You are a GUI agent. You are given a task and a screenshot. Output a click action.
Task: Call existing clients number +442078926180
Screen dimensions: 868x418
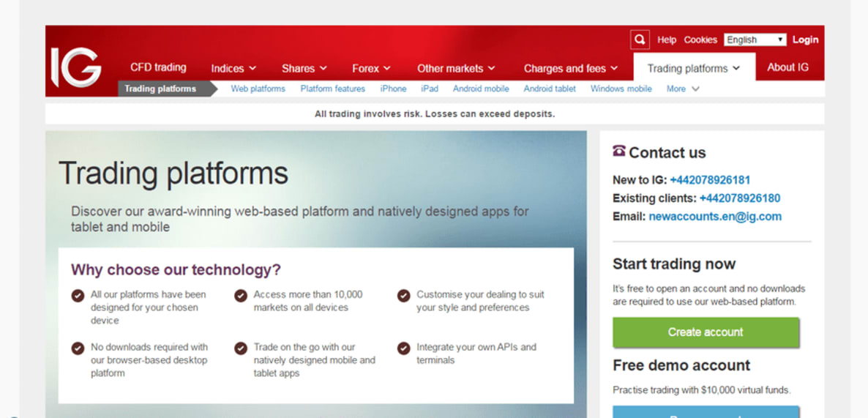740,198
